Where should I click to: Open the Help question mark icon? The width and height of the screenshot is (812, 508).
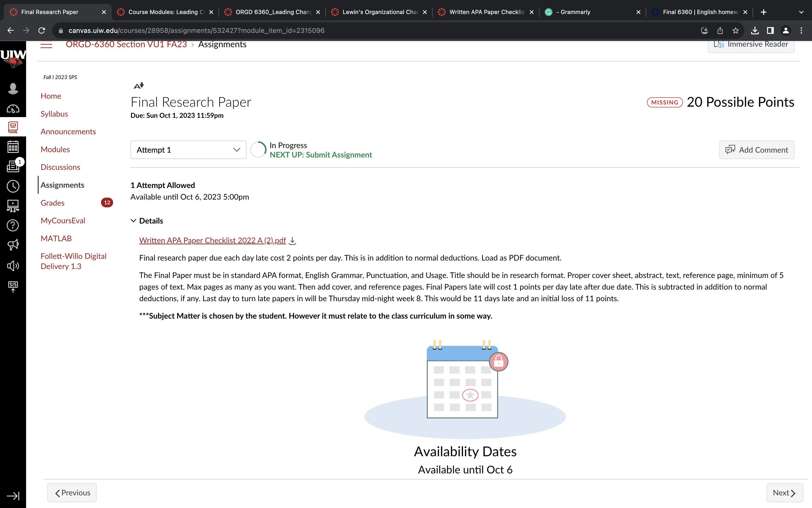(x=13, y=225)
